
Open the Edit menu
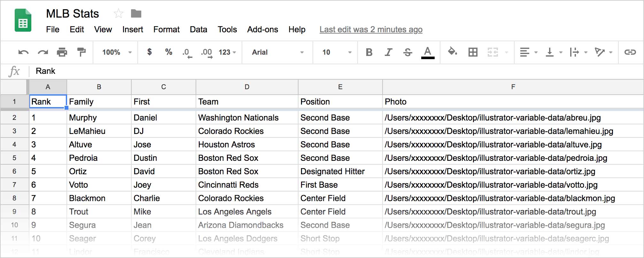click(x=77, y=29)
